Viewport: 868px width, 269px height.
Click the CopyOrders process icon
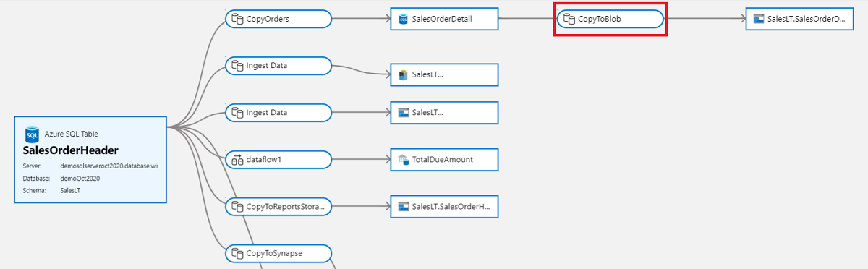pos(237,20)
